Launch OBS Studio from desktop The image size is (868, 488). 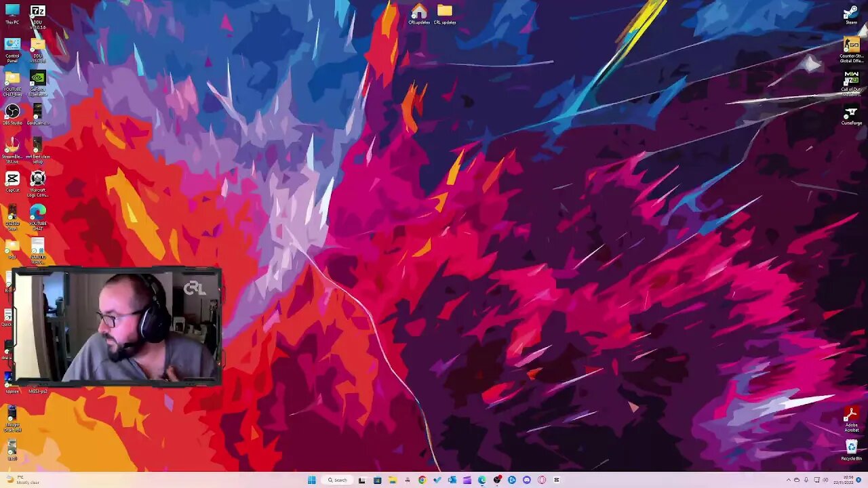point(12,114)
